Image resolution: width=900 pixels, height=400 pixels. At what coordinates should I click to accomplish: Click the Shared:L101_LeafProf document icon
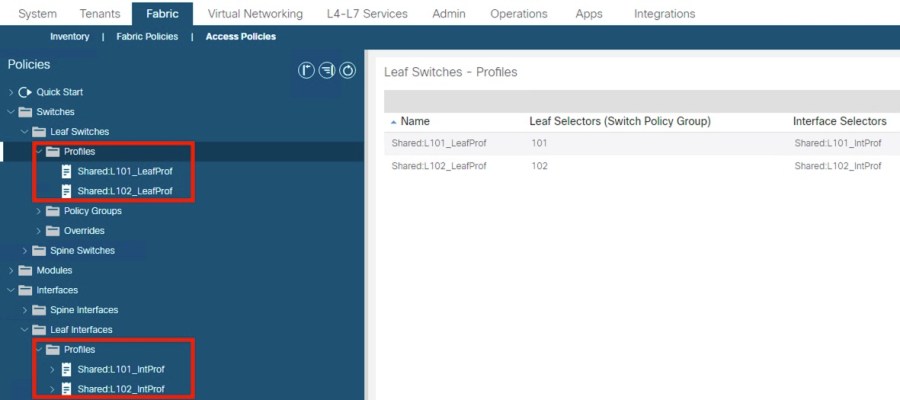[x=67, y=171]
